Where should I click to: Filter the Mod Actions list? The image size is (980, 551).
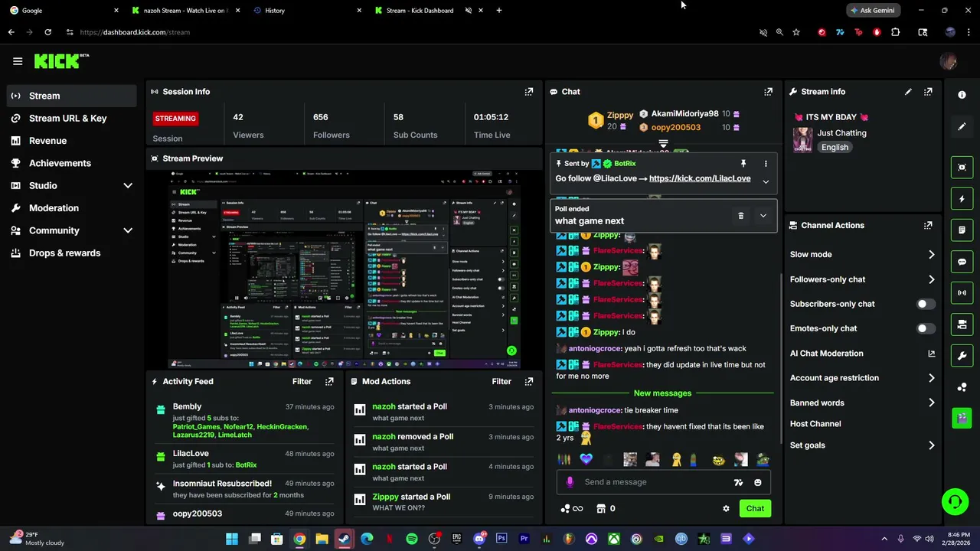pyautogui.click(x=501, y=381)
